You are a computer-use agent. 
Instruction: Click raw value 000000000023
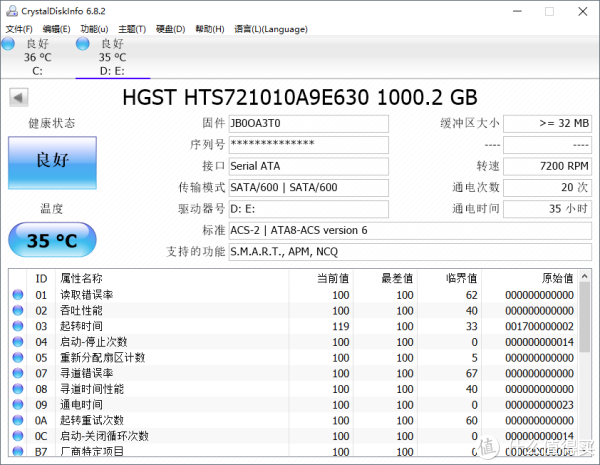[539, 405]
